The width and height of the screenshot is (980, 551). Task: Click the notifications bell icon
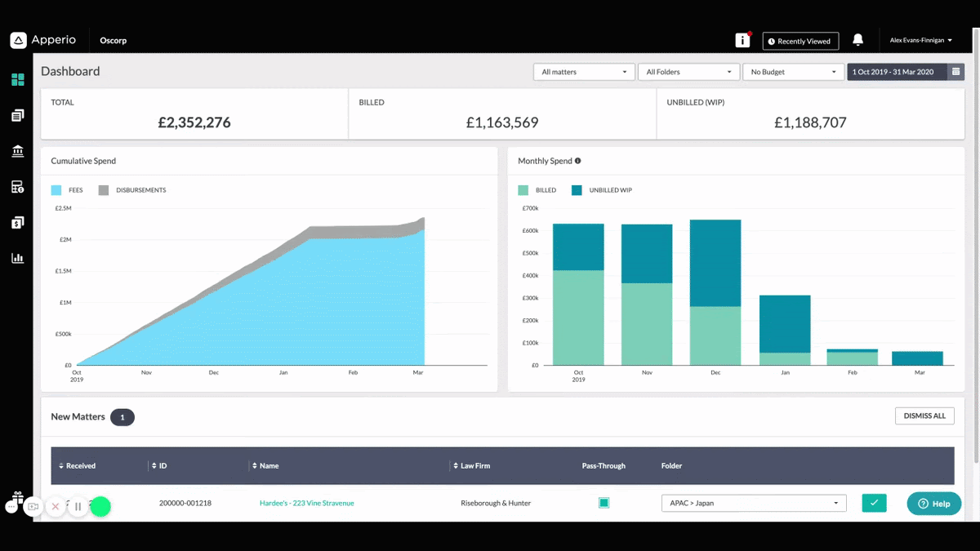(x=857, y=40)
